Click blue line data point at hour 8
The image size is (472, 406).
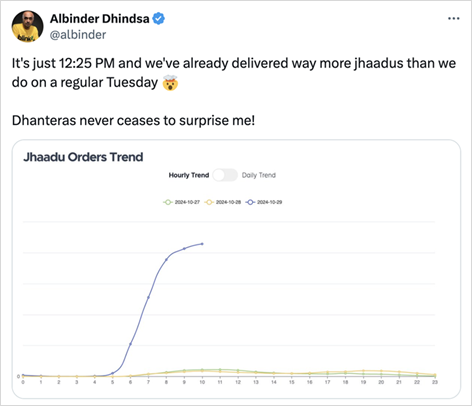point(166,260)
